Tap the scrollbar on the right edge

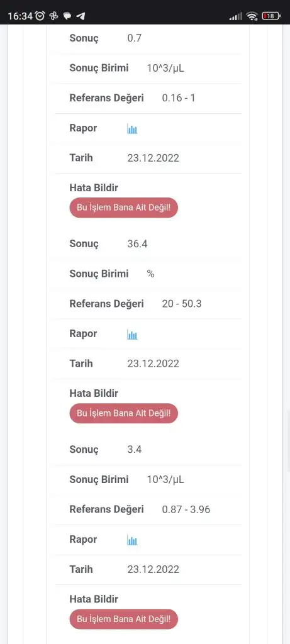point(288,440)
